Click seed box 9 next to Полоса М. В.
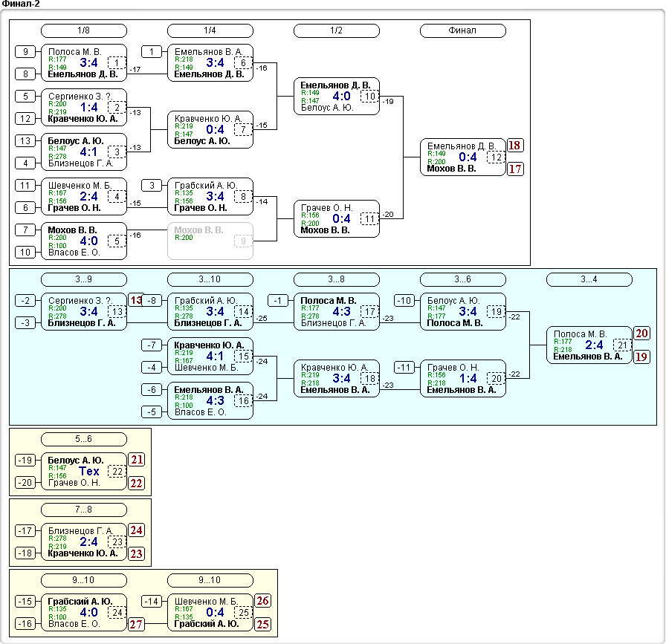 coord(25,51)
